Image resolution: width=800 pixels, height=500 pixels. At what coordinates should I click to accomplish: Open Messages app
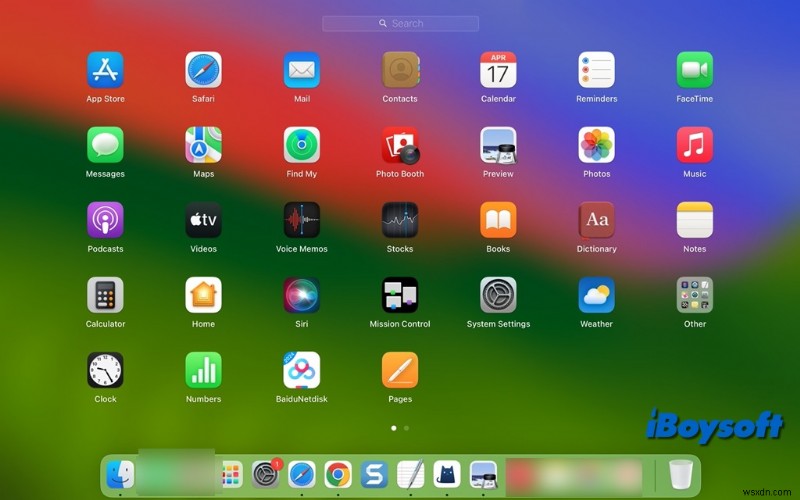[x=105, y=145]
